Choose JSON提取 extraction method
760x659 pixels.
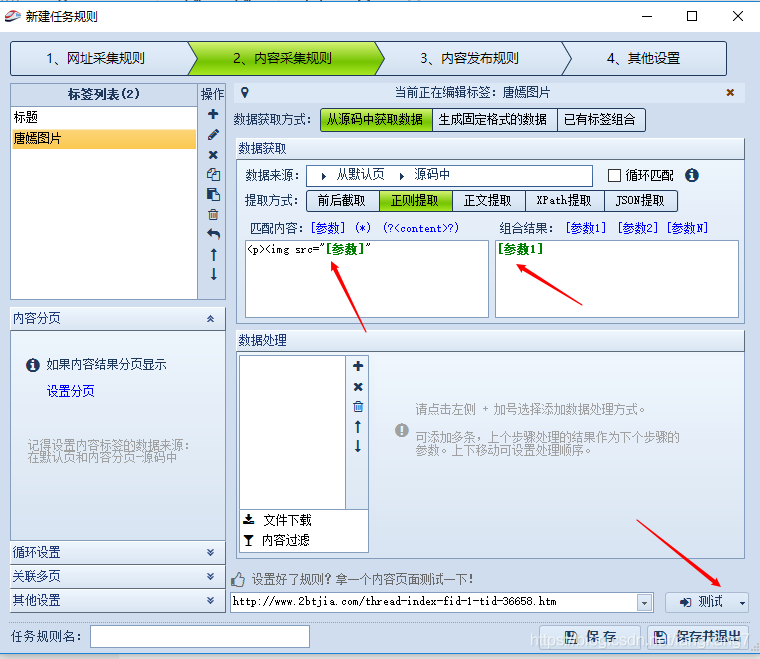click(x=641, y=201)
